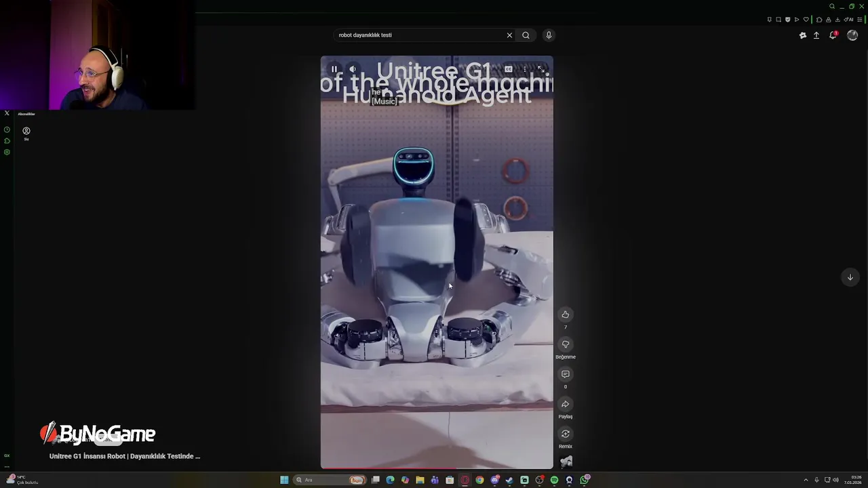Viewport: 868px width, 488px height.
Task: Open Discord from the taskbar
Action: [495, 480]
